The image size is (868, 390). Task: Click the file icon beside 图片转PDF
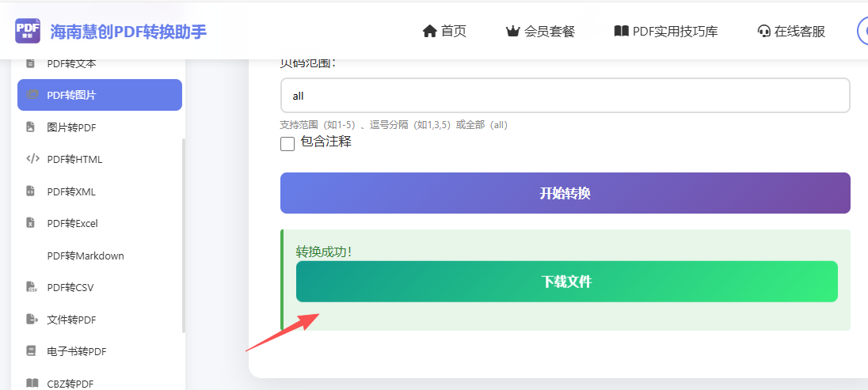[30, 127]
